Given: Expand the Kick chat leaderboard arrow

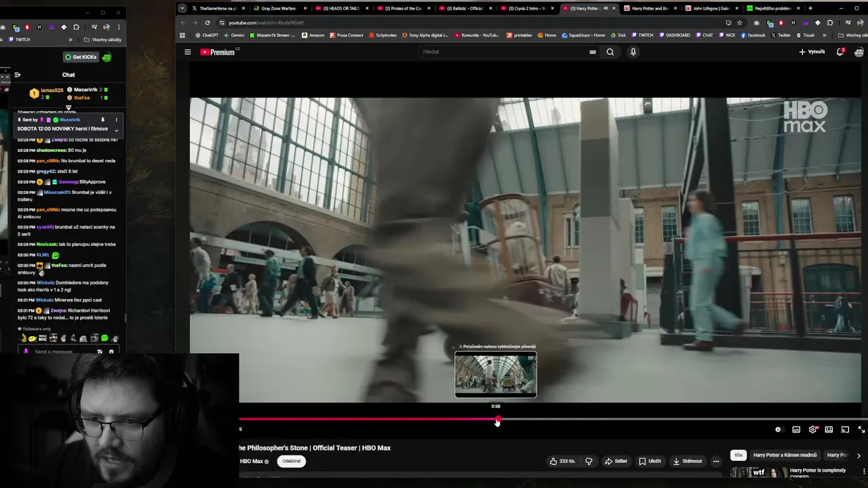Looking at the screenshot, I should click(x=68, y=107).
